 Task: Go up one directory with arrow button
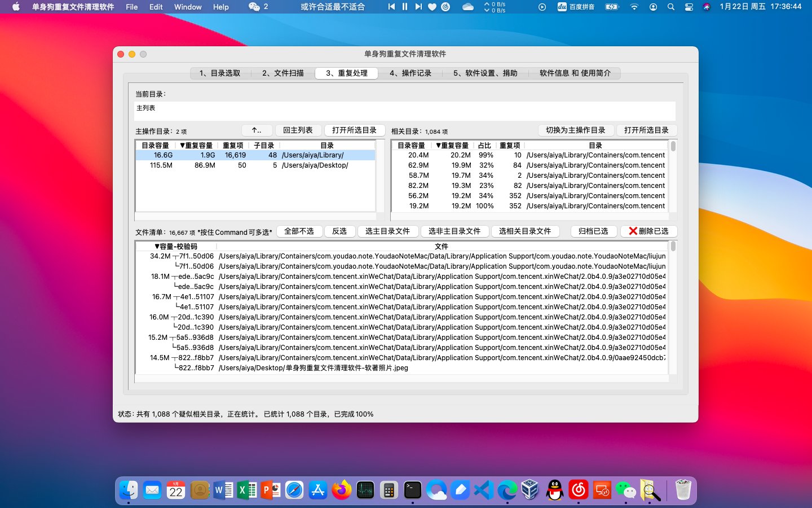[257, 130]
